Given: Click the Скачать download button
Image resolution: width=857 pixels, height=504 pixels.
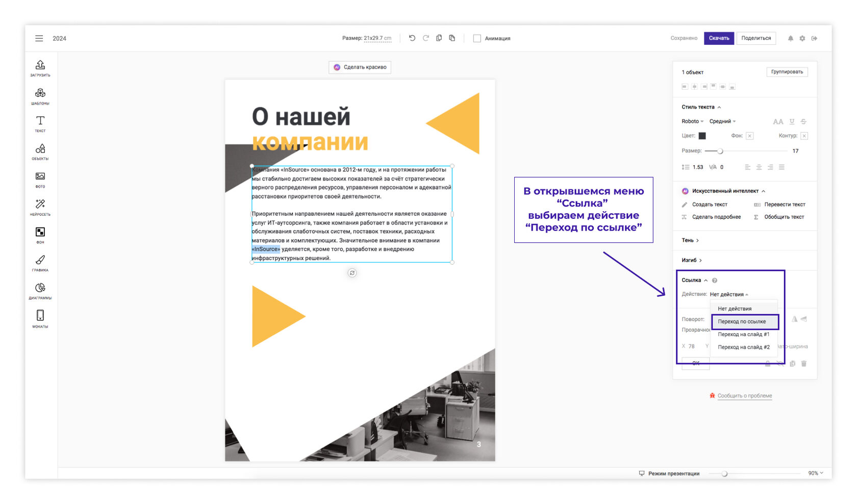Looking at the screenshot, I should coord(719,38).
